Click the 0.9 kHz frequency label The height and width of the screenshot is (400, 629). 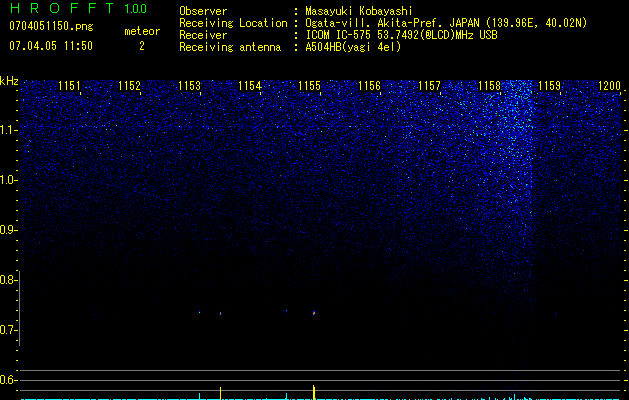pyautogui.click(x=9, y=230)
